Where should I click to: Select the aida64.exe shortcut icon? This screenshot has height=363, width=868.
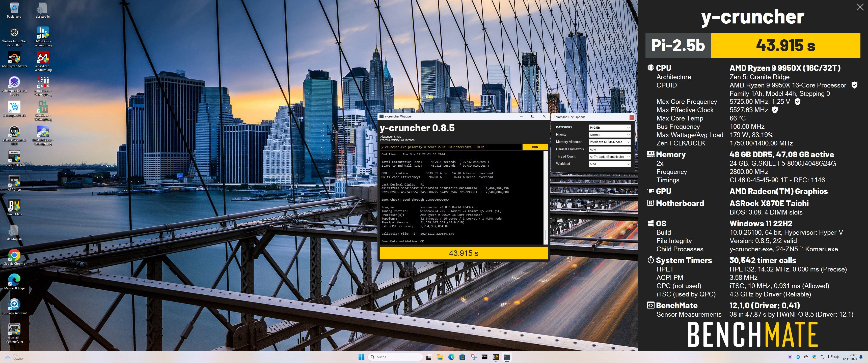pos(43,61)
